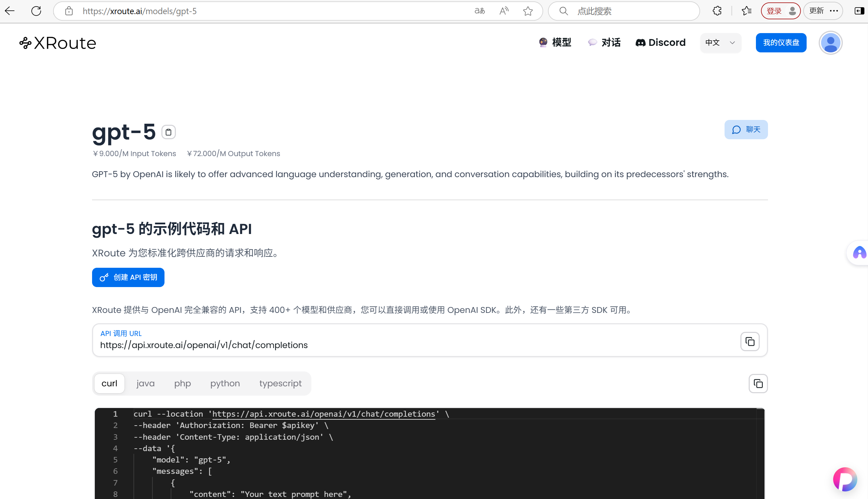
Task: Switch to the python code tab
Action: (x=225, y=383)
